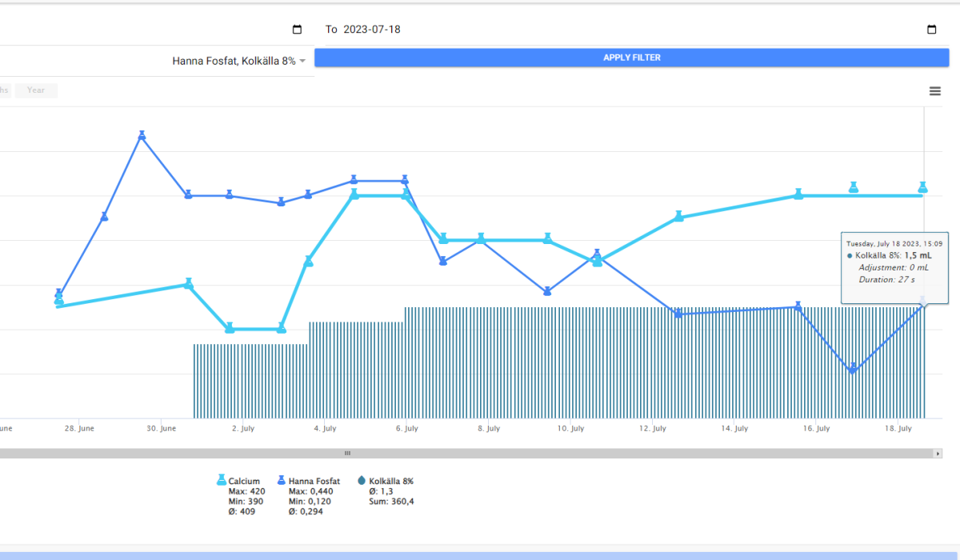Apply the filter with the APPLY FILTER button

click(x=631, y=58)
